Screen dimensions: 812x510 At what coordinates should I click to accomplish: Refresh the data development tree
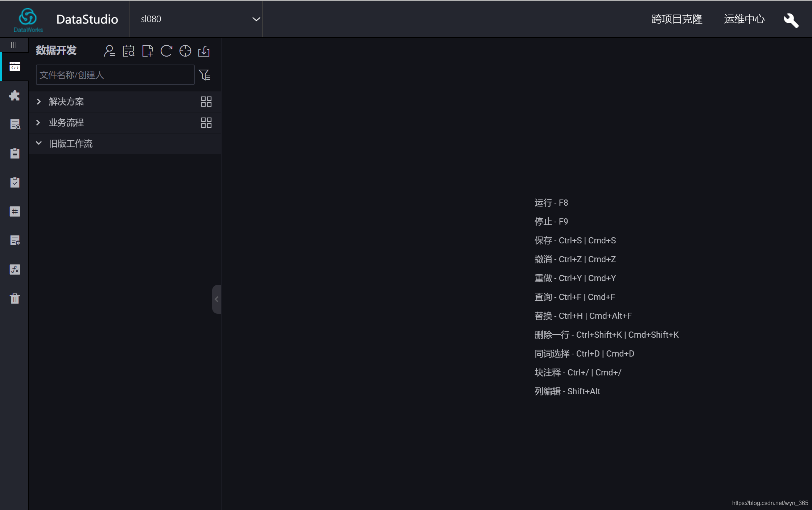coord(166,51)
